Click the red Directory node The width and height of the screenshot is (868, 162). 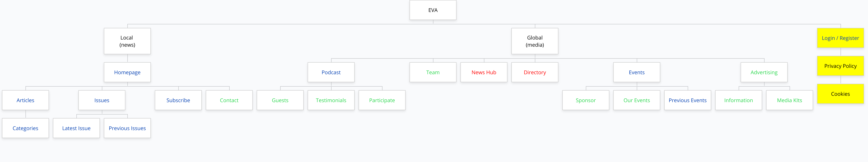534,72
